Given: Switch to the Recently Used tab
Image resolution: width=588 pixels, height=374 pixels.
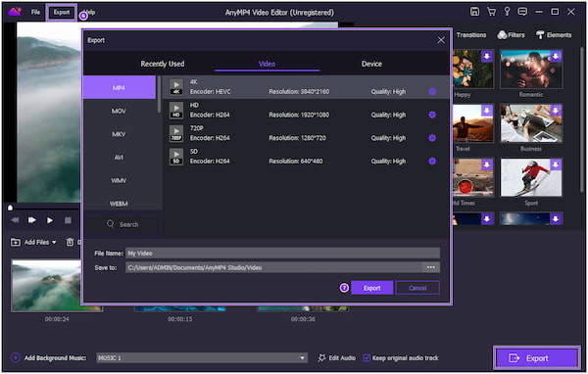Looking at the screenshot, I should [163, 64].
